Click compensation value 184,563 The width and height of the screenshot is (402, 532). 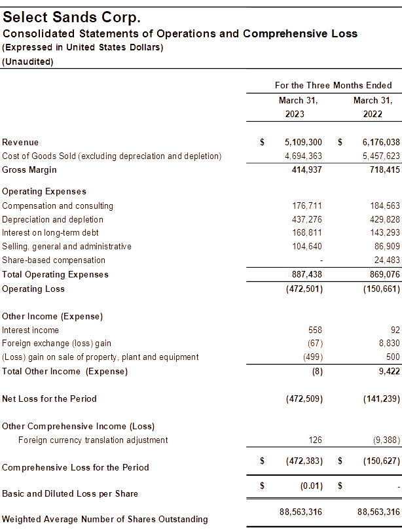pyautogui.click(x=385, y=206)
